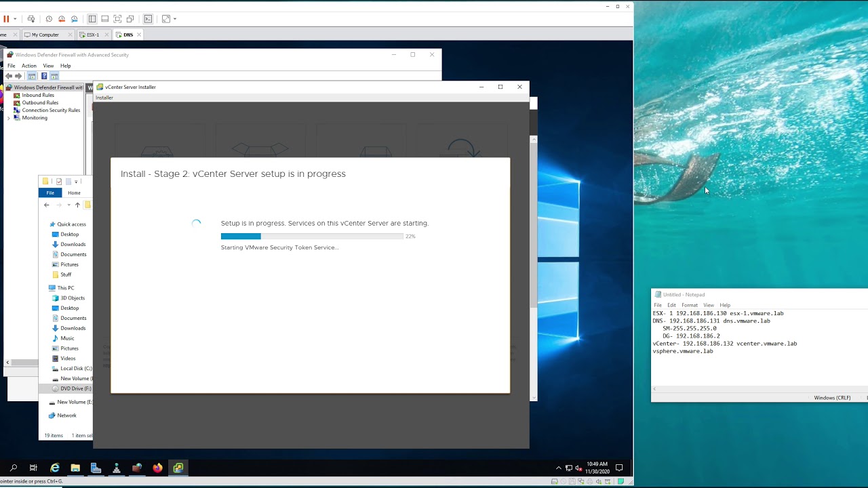Toggle the library sidebar view icon
Screen dimensions: 868x488
point(92,19)
